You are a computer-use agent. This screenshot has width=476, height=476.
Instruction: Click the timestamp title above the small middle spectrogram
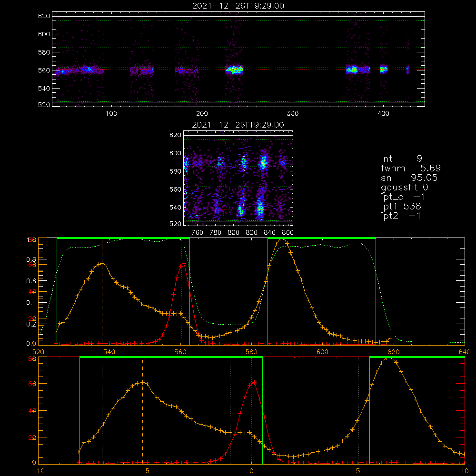tap(238, 125)
